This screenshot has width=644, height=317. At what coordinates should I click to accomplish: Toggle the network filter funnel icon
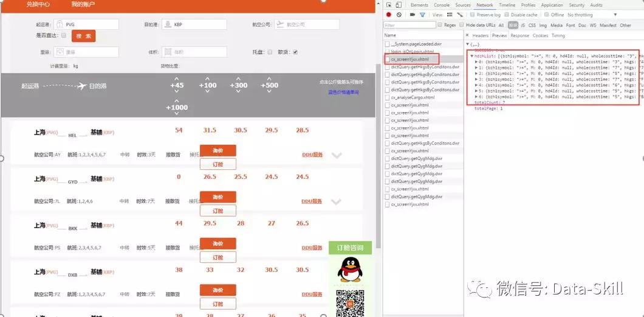[x=422, y=15]
